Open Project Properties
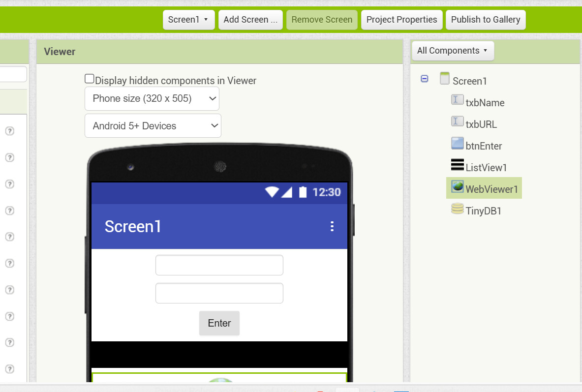Viewport: 582px width, 392px height. tap(401, 20)
